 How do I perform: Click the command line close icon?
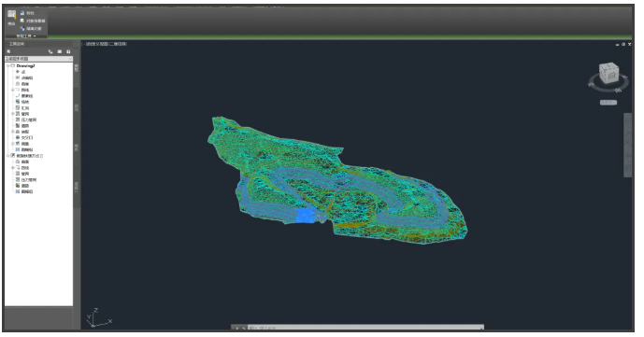click(x=236, y=328)
